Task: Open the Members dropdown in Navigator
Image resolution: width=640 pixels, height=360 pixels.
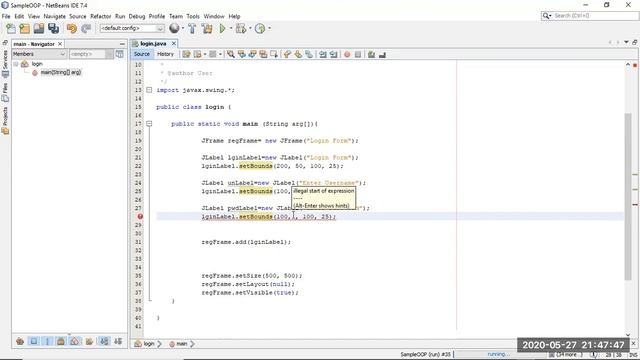Action: click(39, 54)
